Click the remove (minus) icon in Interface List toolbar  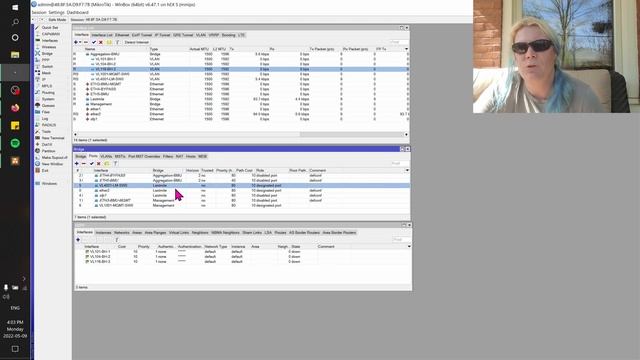coord(85,42)
